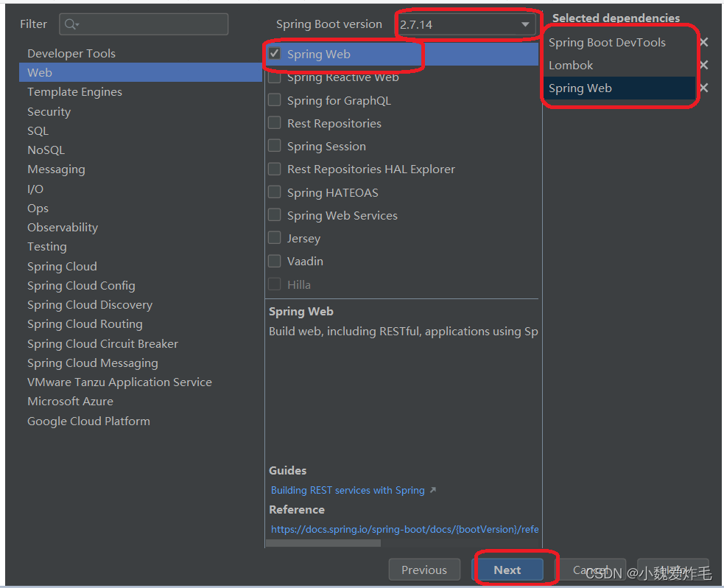Click the Filter search magnifier icon
This screenshot has width=724, height=588.
71,24
